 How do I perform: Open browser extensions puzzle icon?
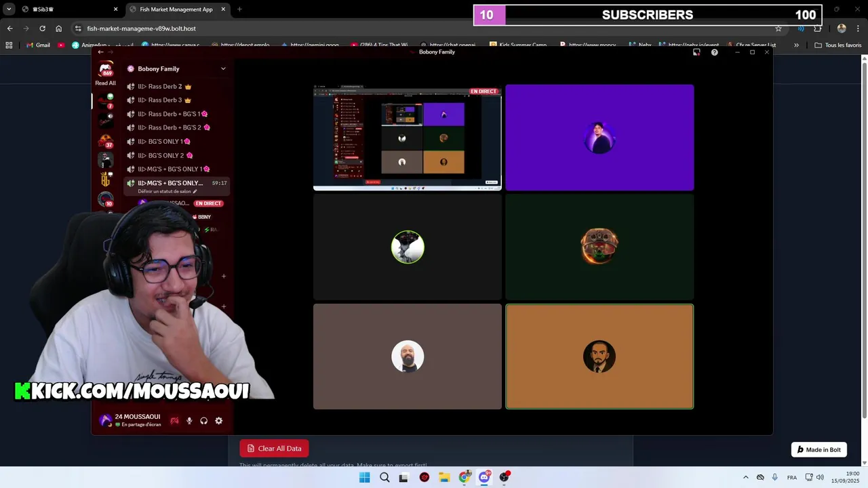coord(817,28)
